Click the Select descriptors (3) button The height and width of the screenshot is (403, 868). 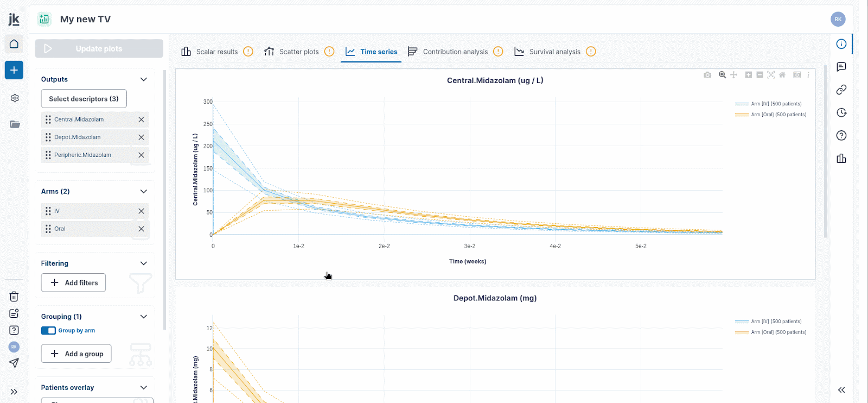[84, 99]
